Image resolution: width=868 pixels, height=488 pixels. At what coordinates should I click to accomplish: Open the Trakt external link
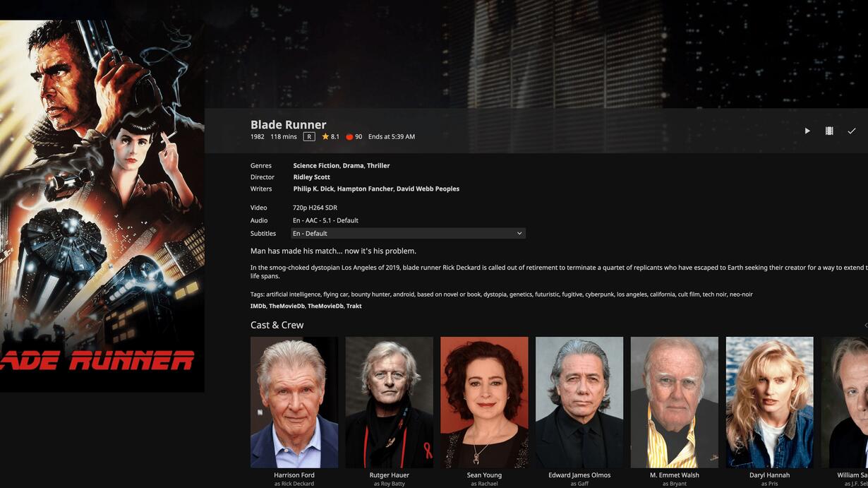pos(354,306)
